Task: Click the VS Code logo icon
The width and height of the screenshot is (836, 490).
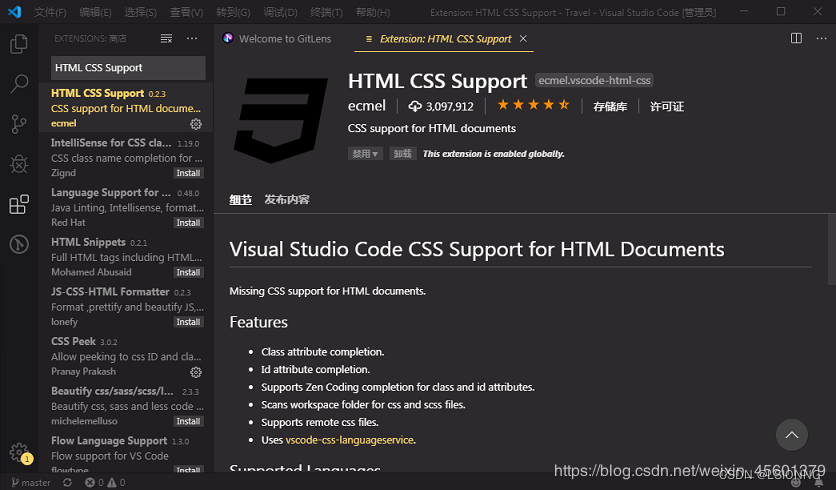Action: 15,12
